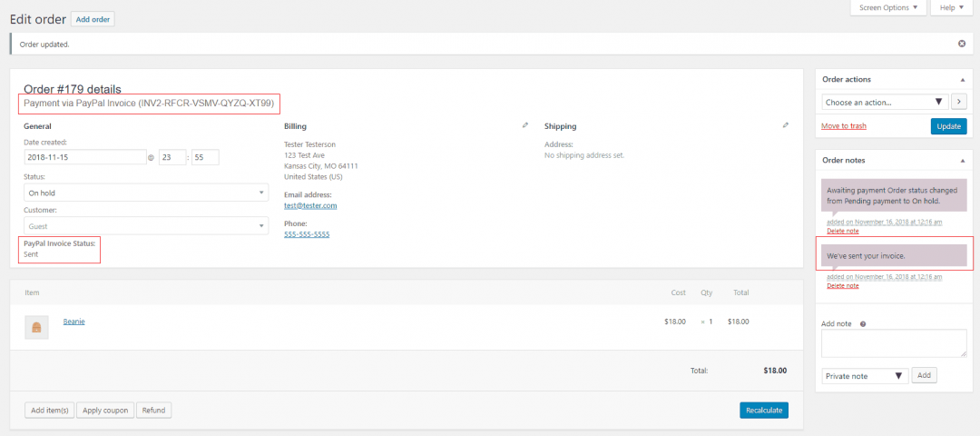Run the selected order action arrow button
The image size is (980, 436).
[x=959, y=102]
